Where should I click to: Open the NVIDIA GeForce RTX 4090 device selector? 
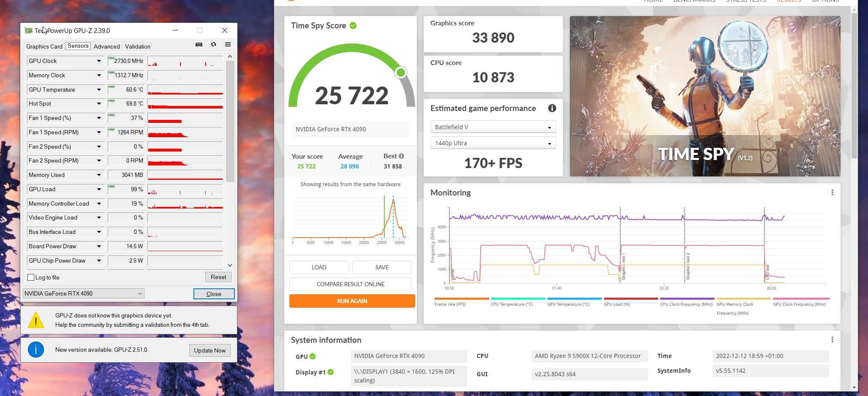(83, 293)
